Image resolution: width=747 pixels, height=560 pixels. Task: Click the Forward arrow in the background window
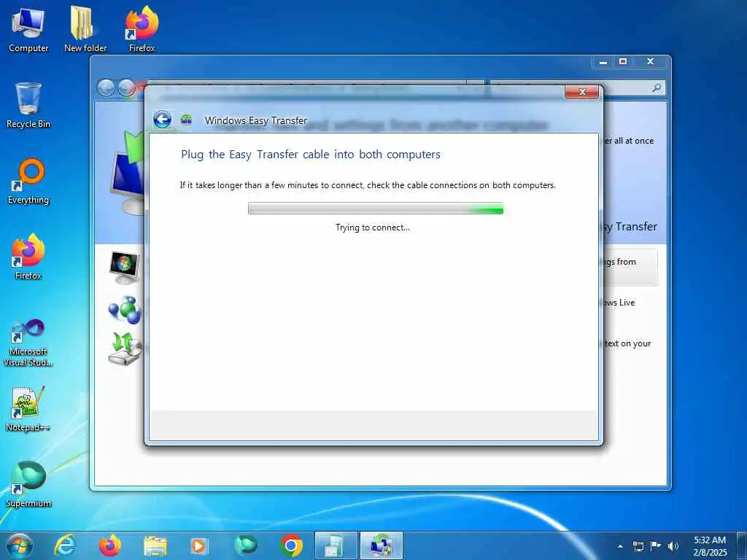tap(126, 87)
